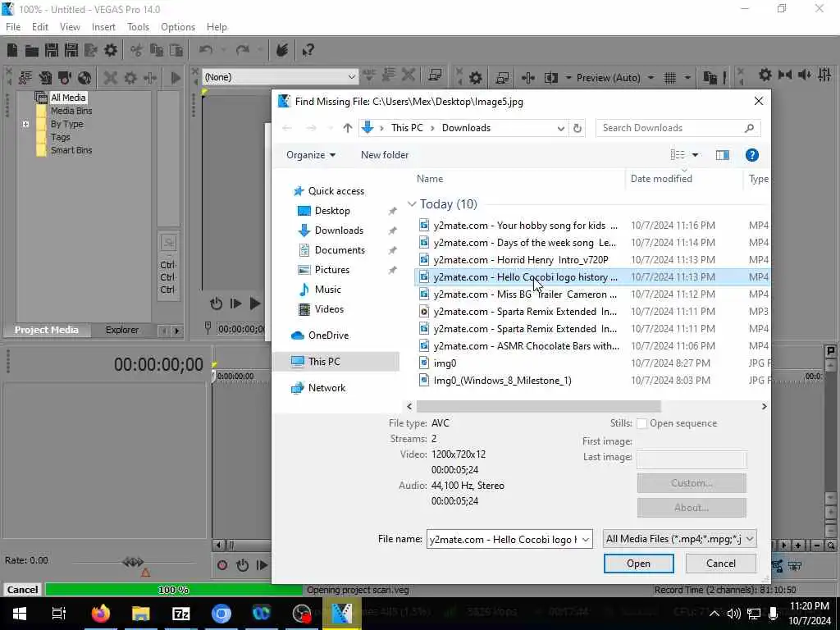Open the Preview (Auto) quality dropdown arrow
This screenshot has width=840, height=630.
click(x=651, y=78)
